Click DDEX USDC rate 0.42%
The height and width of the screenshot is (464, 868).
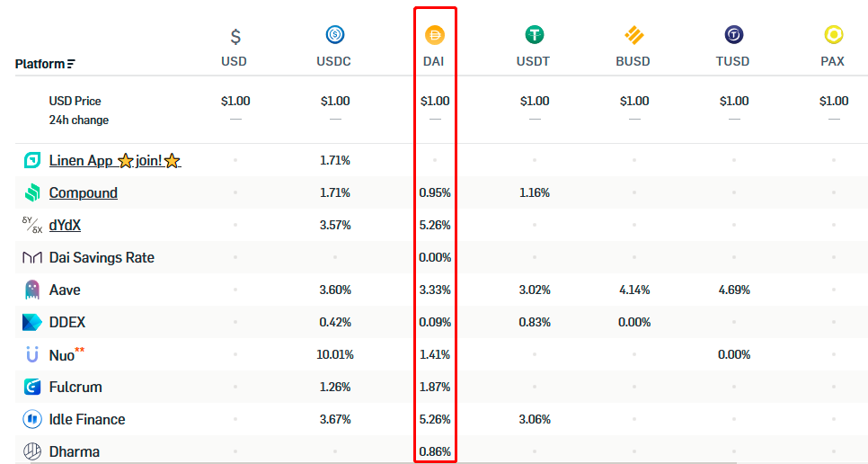tap(335, 322)
